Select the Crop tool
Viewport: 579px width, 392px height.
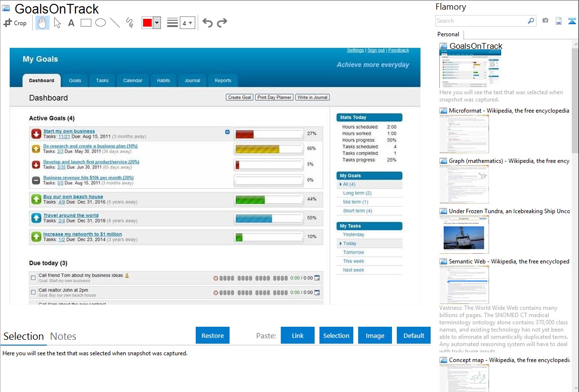[15, 23]
